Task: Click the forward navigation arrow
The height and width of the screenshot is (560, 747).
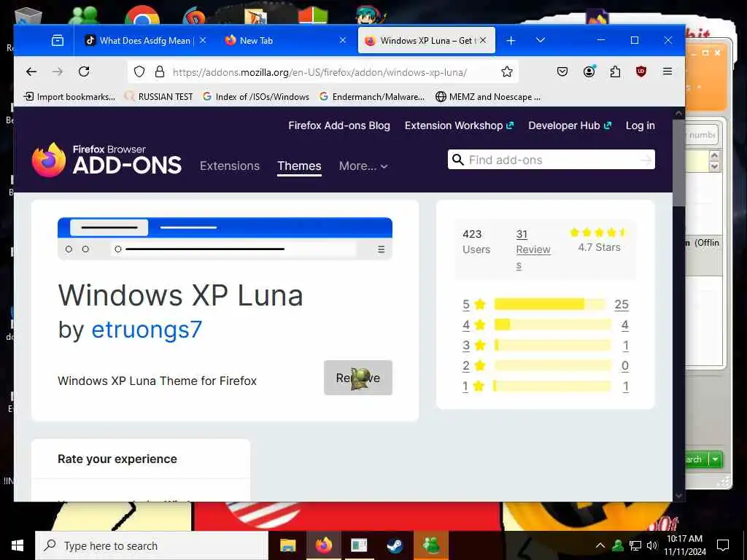Action: pyautogui.click(x=58, y=72)
